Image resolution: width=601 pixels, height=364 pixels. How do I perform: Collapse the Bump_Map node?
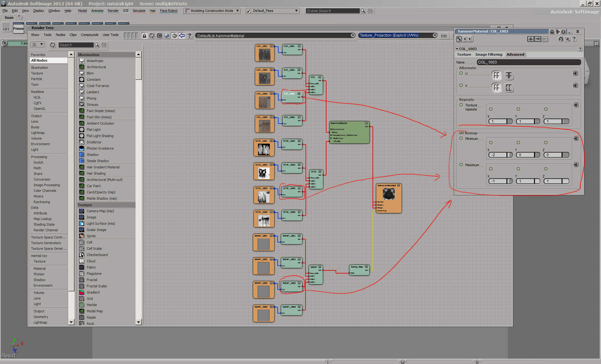pyautogui.click(x=366, y=267)
